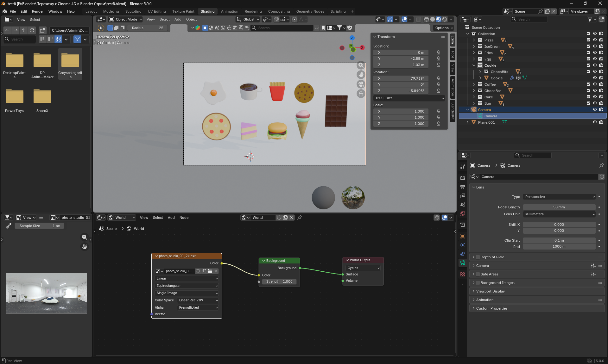This screenshot has height=364, width=608.
Task: Open the Render properties tab icon
Action: coord(463,178)
